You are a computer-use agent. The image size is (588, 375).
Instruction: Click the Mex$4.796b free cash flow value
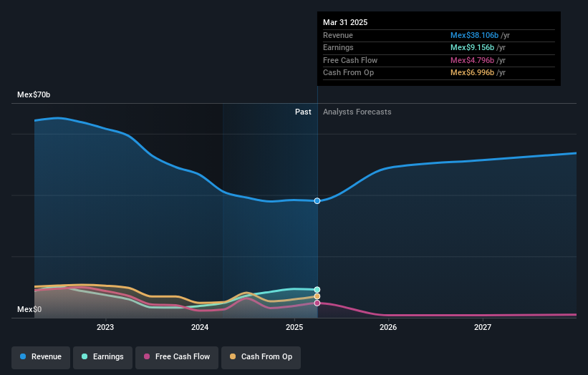point(472,60)
